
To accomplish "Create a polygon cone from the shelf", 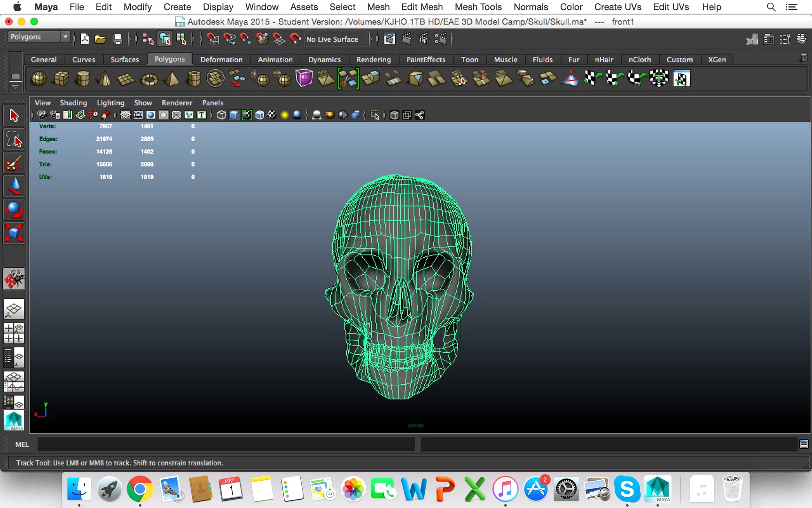I will pos(104,78).
